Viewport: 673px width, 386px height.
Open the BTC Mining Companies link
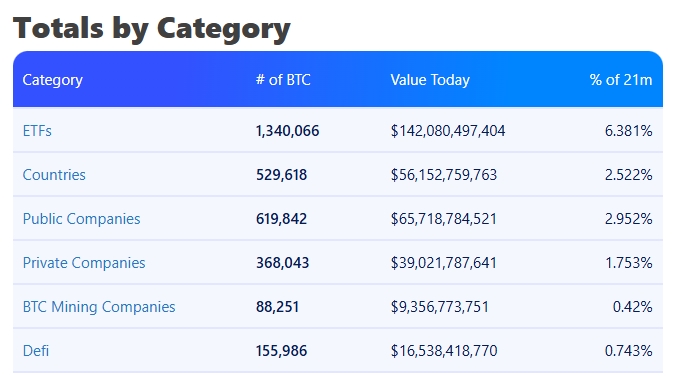pyautogui.click(x=99, y=307)
